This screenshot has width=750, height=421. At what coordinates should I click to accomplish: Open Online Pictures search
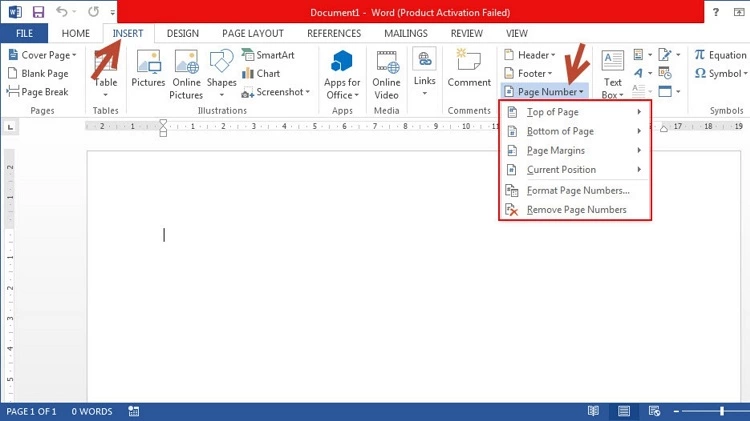point(186,75)
